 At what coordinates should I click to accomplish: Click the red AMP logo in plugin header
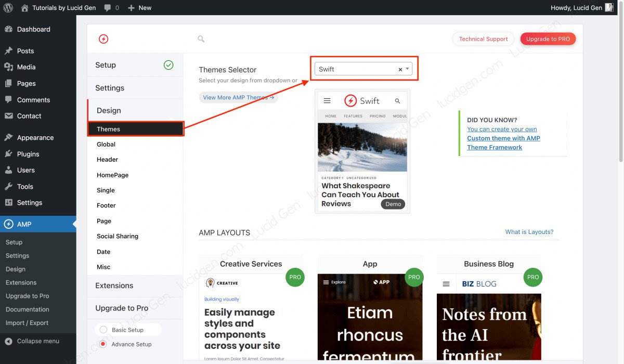[x=103, y=39]
